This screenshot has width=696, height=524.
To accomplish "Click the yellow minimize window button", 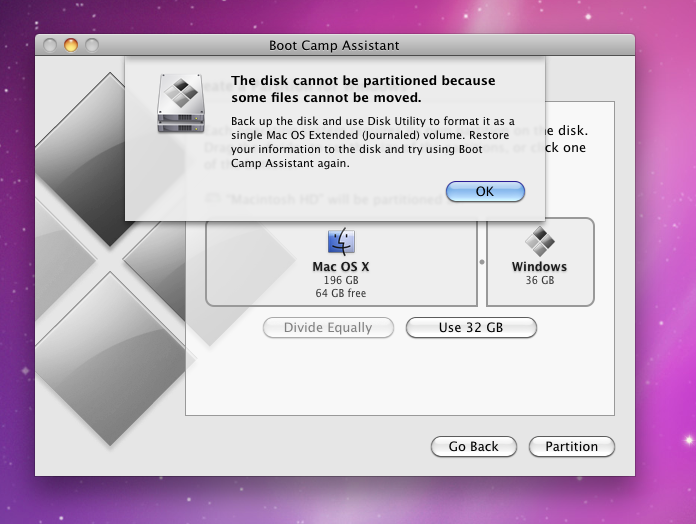I will 71,45.
